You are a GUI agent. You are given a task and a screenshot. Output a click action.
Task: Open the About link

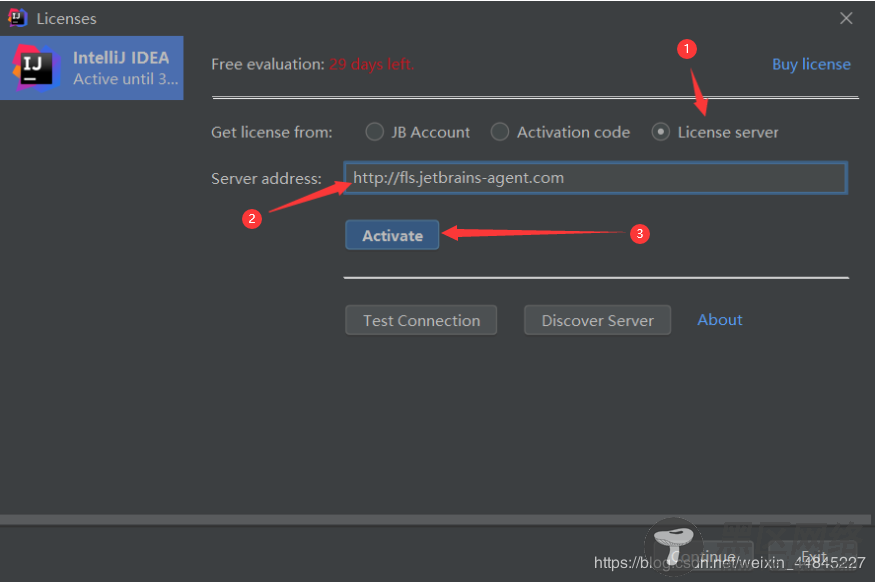click(x=720, y=319)
